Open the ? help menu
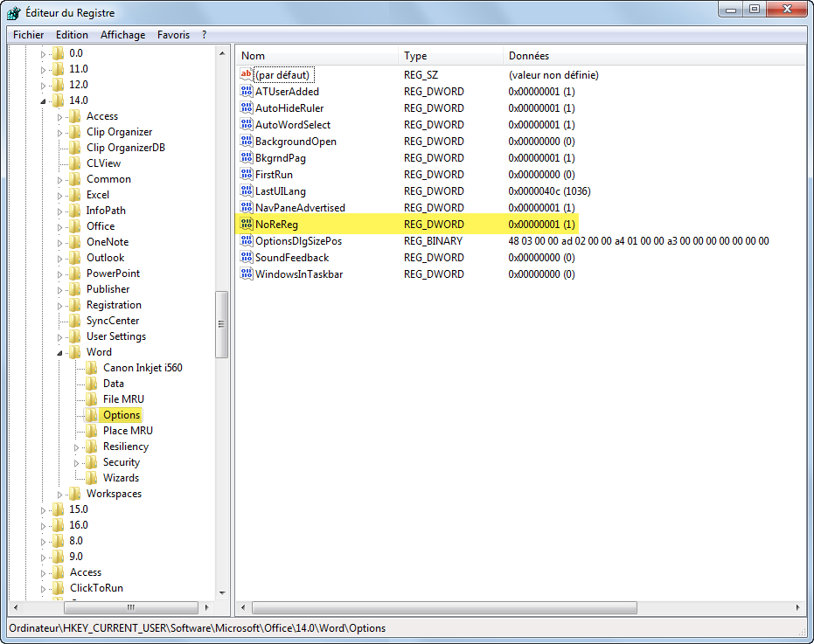 pos(204,35)
